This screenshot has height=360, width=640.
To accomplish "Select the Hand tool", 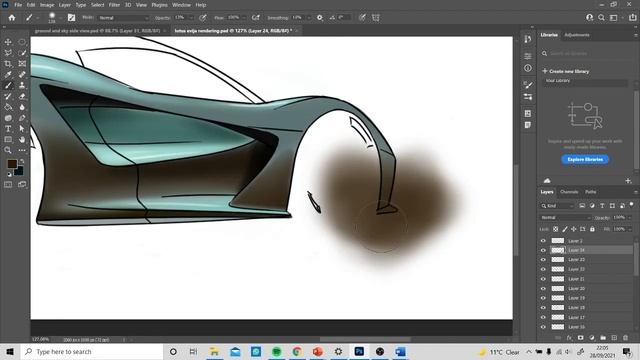I will pos(22,140).
